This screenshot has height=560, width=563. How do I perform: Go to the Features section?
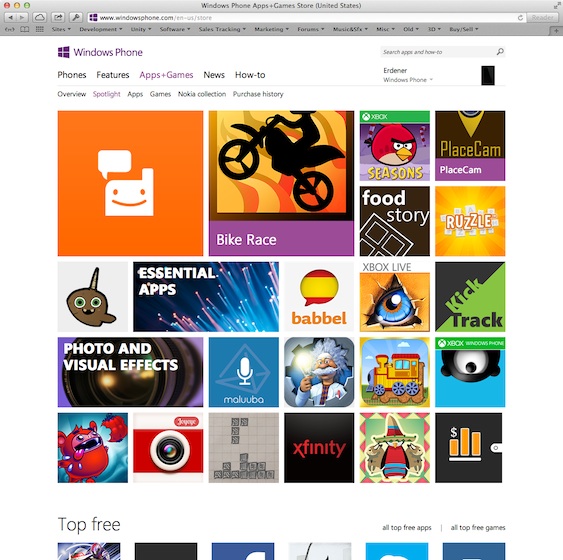click(113, 75)
